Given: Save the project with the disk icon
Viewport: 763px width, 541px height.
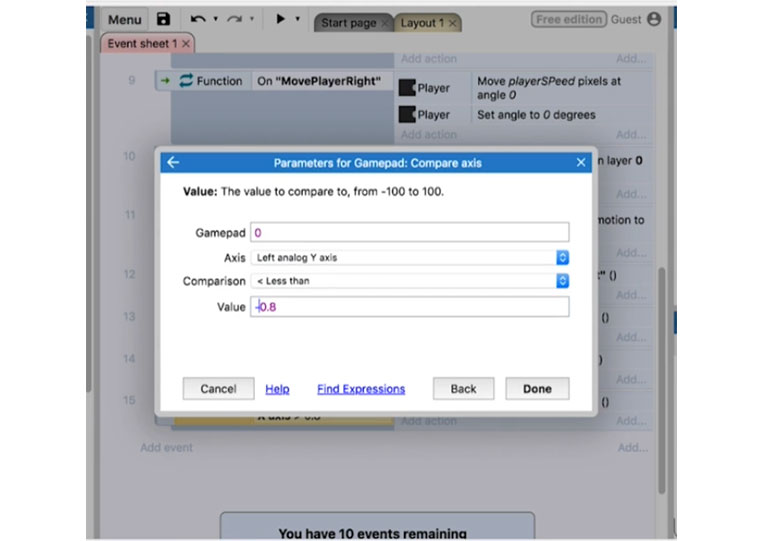Looking at the screenshot, I should pyautogui.click(x=164, y=19).
